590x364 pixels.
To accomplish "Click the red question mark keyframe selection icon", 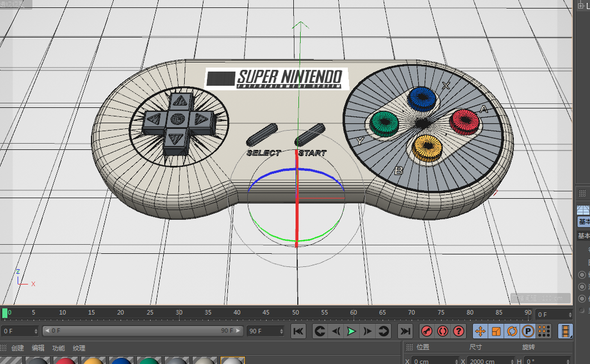I will point(459,331).
